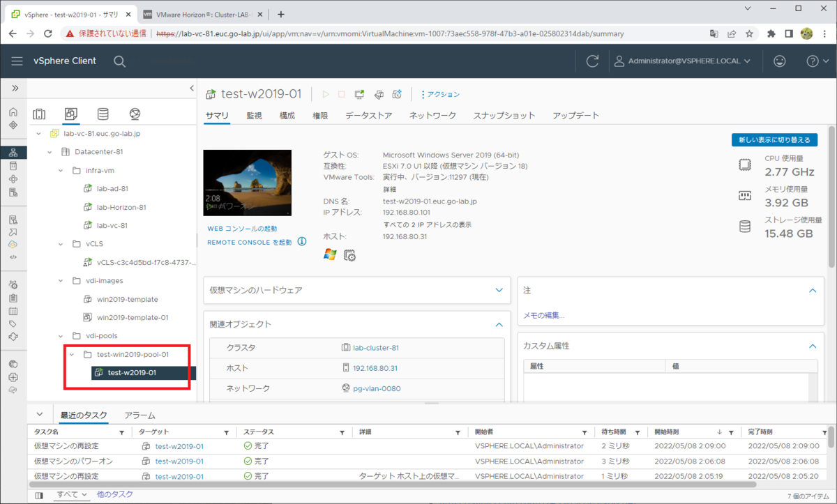Switch to Networking inventory view
This screenshot has width=837, height=504.
point(135,114)
